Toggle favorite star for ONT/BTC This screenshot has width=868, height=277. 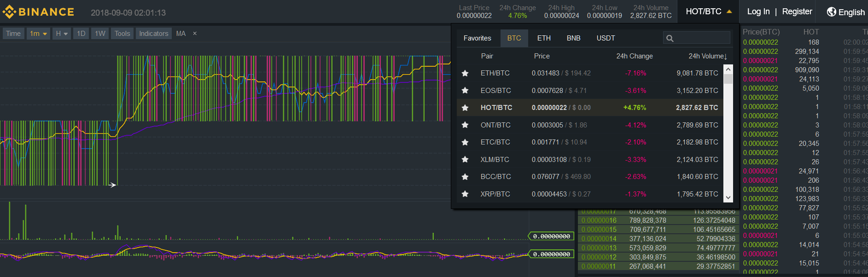(x=465, y=125)
